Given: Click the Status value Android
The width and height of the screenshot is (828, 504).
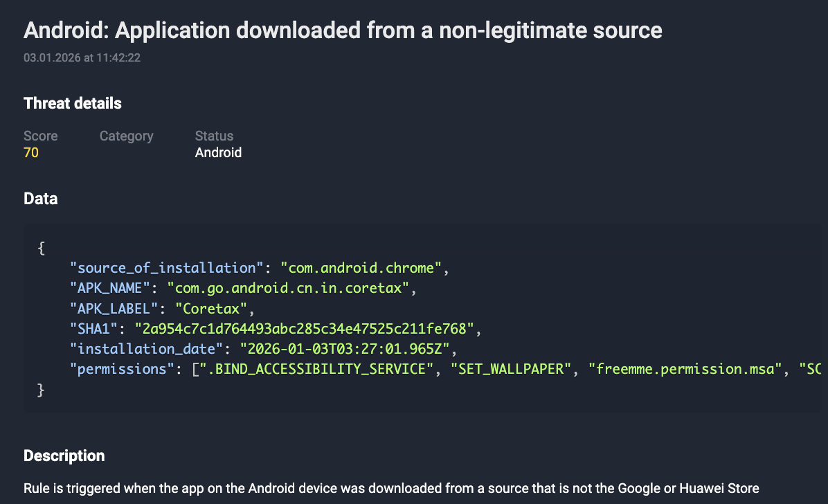Looking at the screenshot, I should (x=218, y=152).
